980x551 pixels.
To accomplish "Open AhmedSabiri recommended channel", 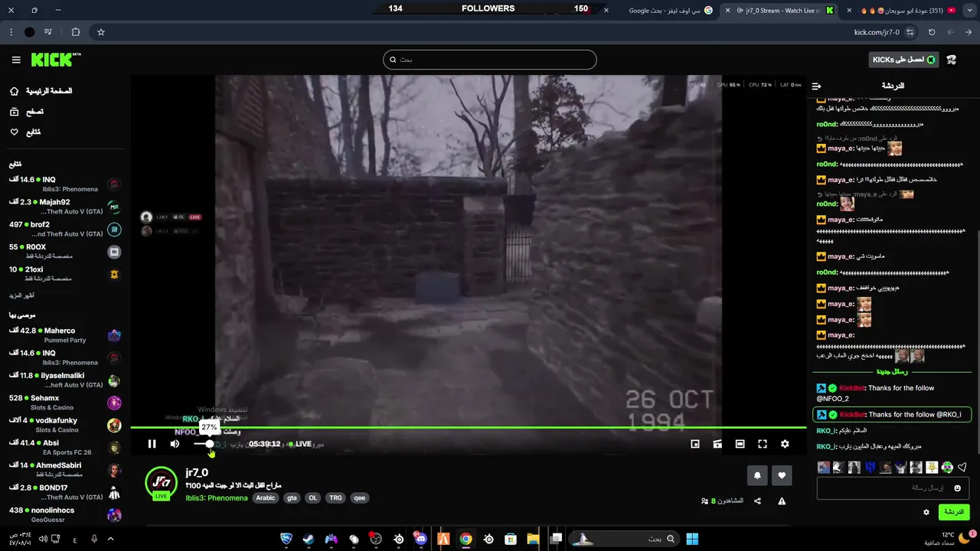I will click(x=65, y=470).
